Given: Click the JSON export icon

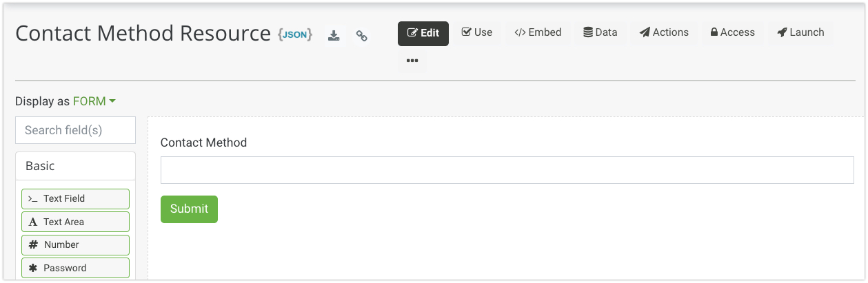Looking at the screenshot, I should 295,34.
